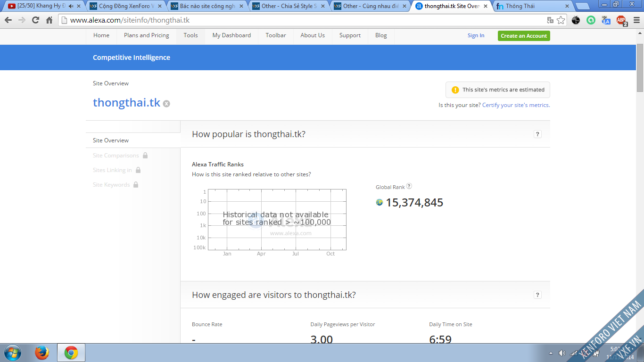The image size is (644, 362).
Task: Visit the Alexa Blog
Action: [381, 35]
